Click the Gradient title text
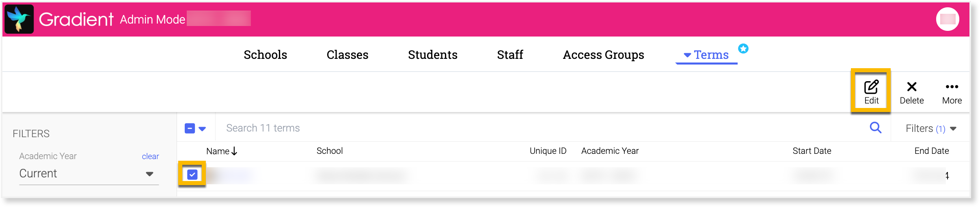The width and height of the screenshot is (980, 207). pyautogui.click(x=76, y=19)
